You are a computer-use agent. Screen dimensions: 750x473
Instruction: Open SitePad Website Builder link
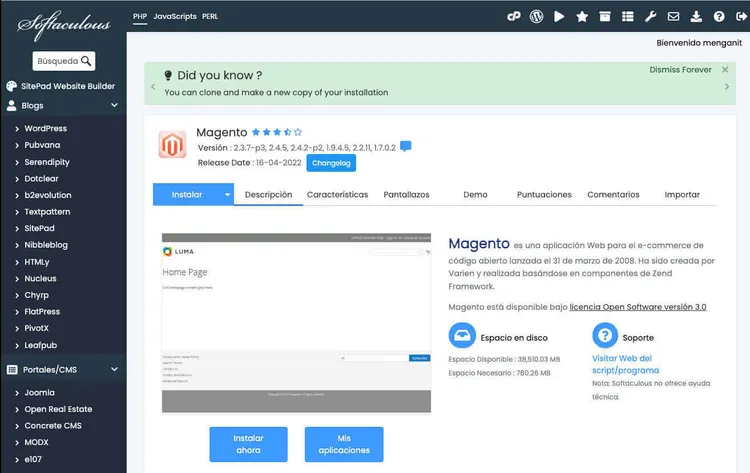click(x=67, y=86)
